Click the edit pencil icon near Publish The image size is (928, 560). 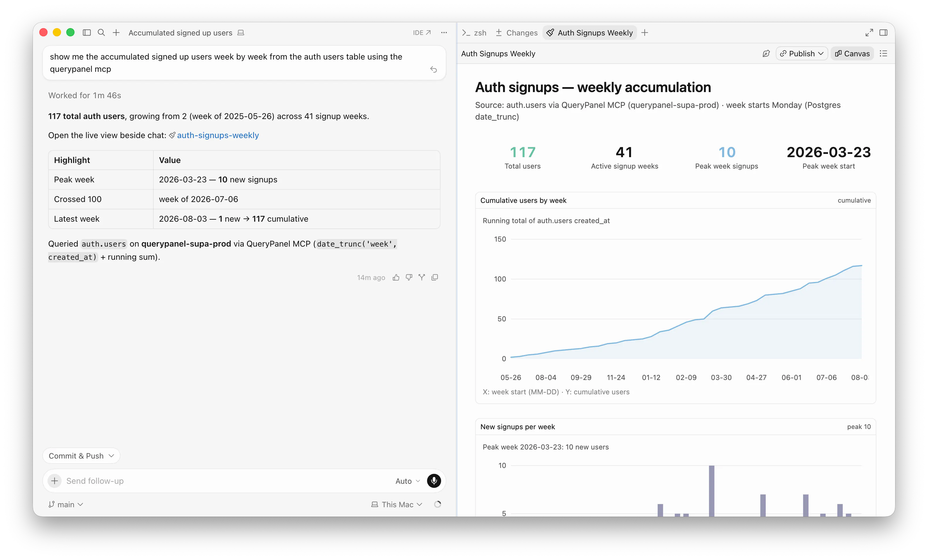[766, 53]
